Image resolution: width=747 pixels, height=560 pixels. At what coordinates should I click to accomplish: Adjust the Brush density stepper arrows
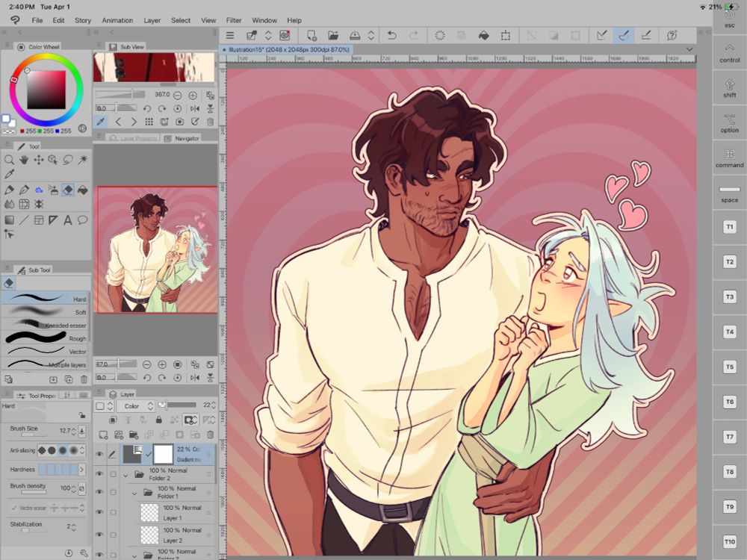coord(73,488)
